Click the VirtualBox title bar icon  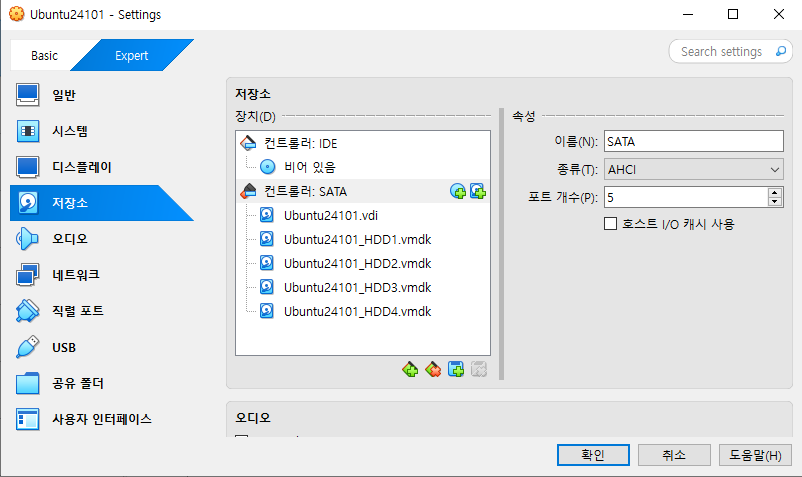[x=17, y=14]
